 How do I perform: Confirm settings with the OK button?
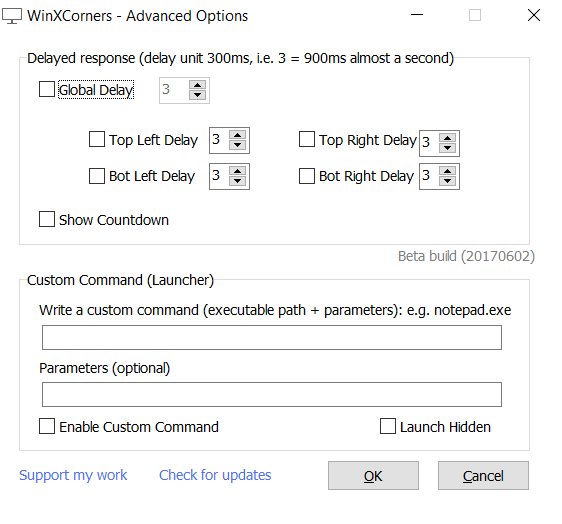[373, 476]
